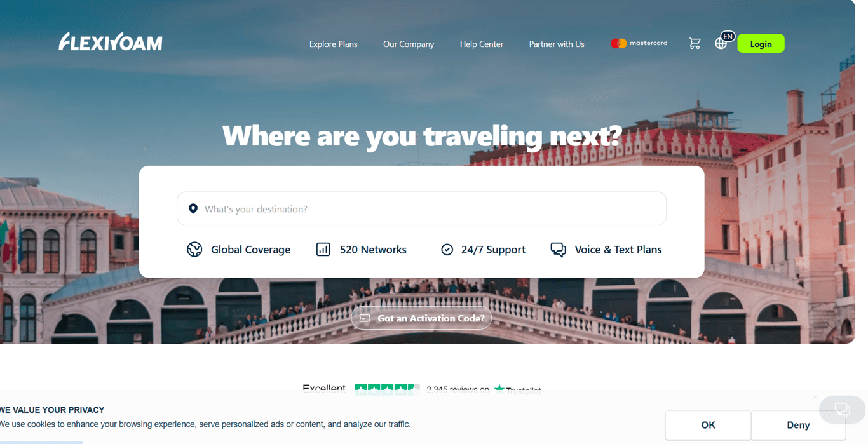The image size is (868, 444).
Task: Open the Our Company menu
Action: (409, 44)
